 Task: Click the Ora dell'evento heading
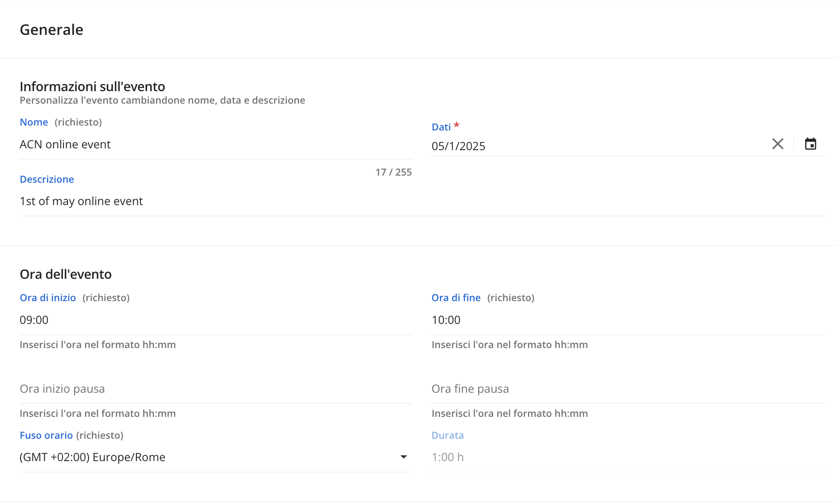[x=66, y=274]
